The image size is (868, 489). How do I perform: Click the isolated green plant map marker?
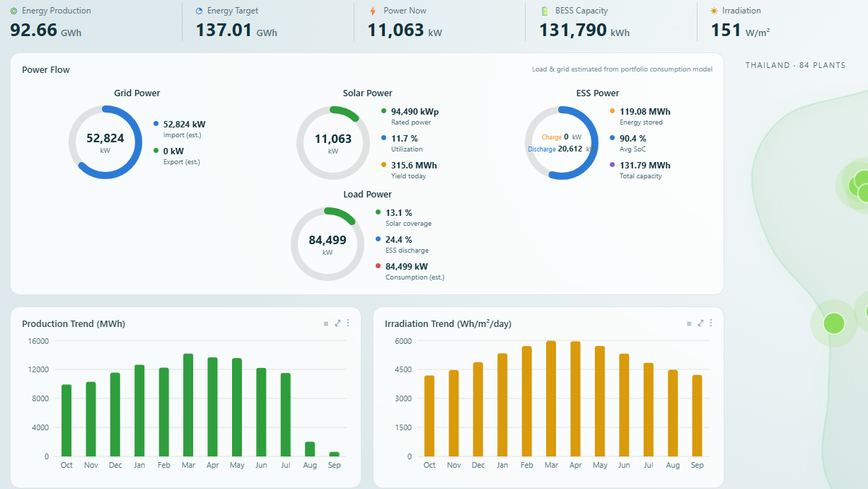[834, 323]
